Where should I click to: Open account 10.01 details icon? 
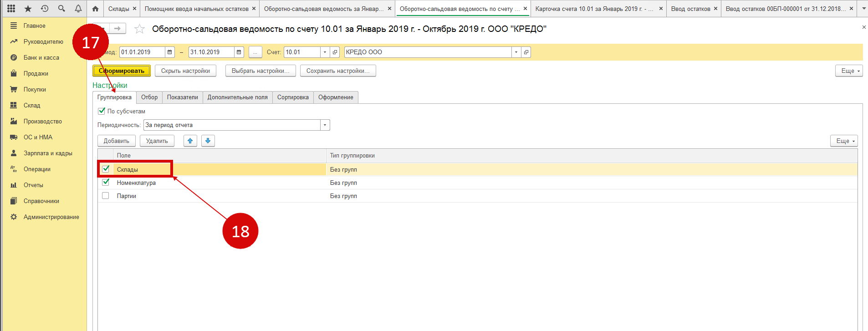335,52
